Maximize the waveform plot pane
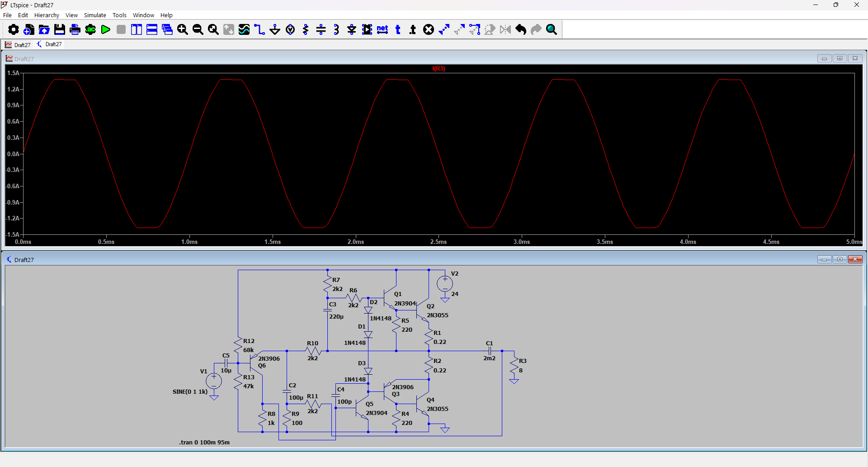This screenshot has width=868, height=467. 840,58
